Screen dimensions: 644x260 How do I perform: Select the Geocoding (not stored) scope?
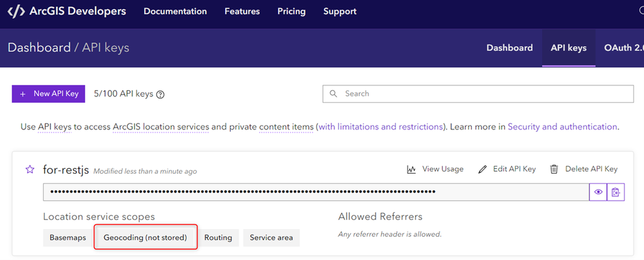tap(145, 237)
